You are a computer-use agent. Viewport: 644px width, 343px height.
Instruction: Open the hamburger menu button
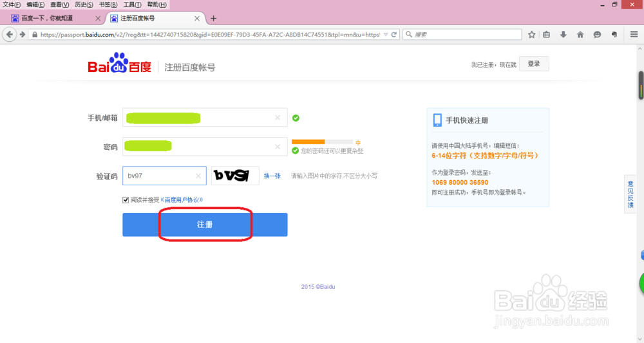coord(634,35)
